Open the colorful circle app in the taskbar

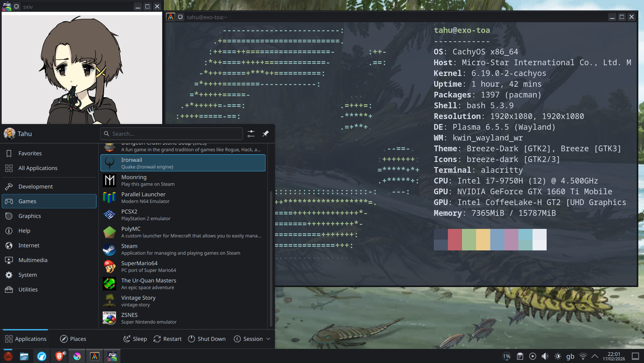pyautogui.click(x=77, y=356)
